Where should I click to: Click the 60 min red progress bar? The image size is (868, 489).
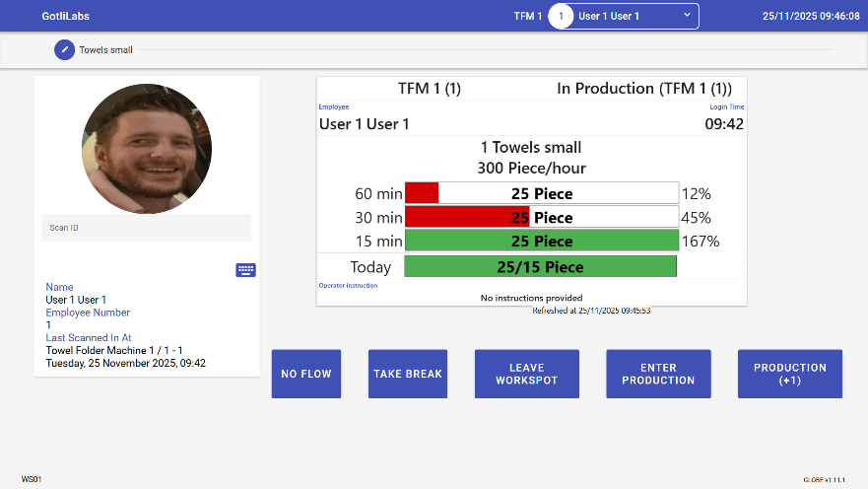[x=541, y=193]
